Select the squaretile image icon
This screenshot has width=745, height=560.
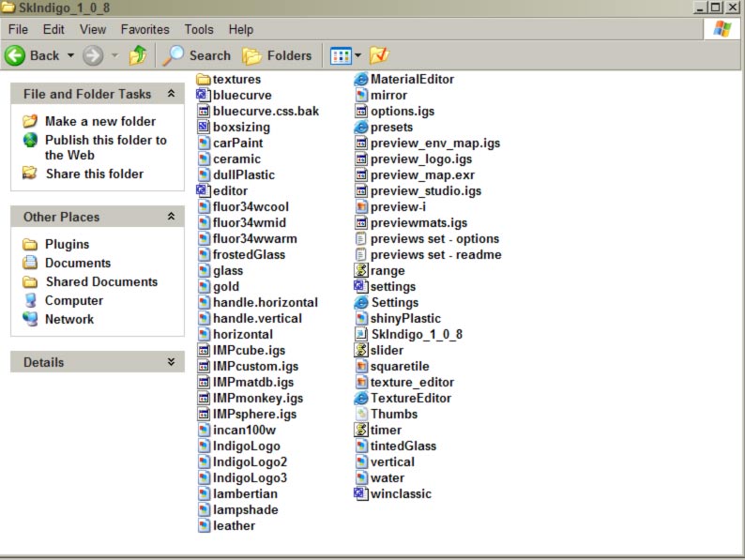pyautogui.click(x=361, y=366)
